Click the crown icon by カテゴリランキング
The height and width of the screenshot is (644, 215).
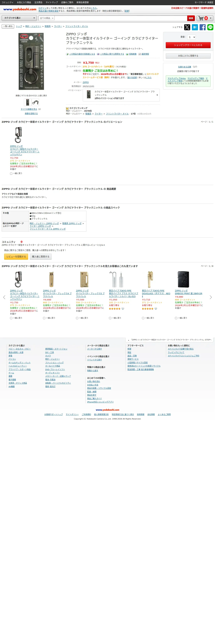click(x=67, y=108)
